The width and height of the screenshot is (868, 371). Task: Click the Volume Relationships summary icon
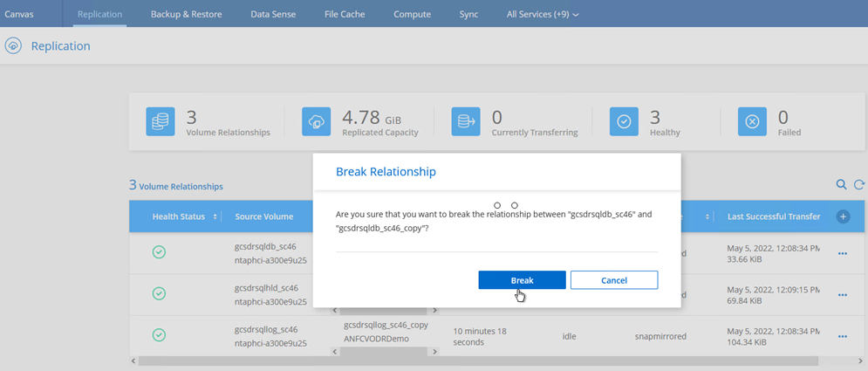pyautogui.click(x=161, y=122)
